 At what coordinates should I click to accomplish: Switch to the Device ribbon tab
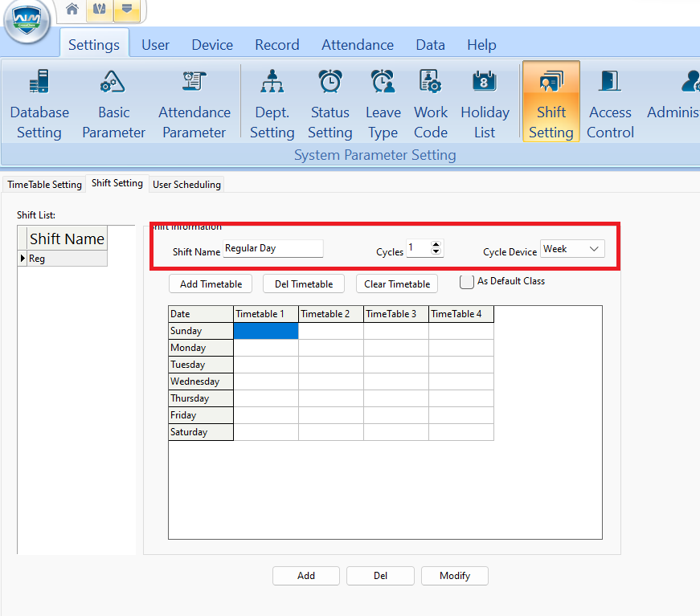[x=212, y=45]
